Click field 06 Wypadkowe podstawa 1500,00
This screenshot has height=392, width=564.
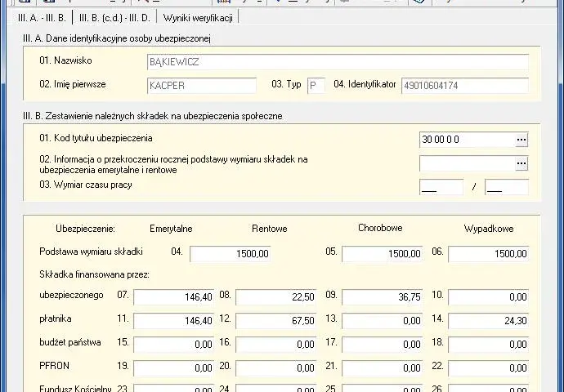pos(489,254)
